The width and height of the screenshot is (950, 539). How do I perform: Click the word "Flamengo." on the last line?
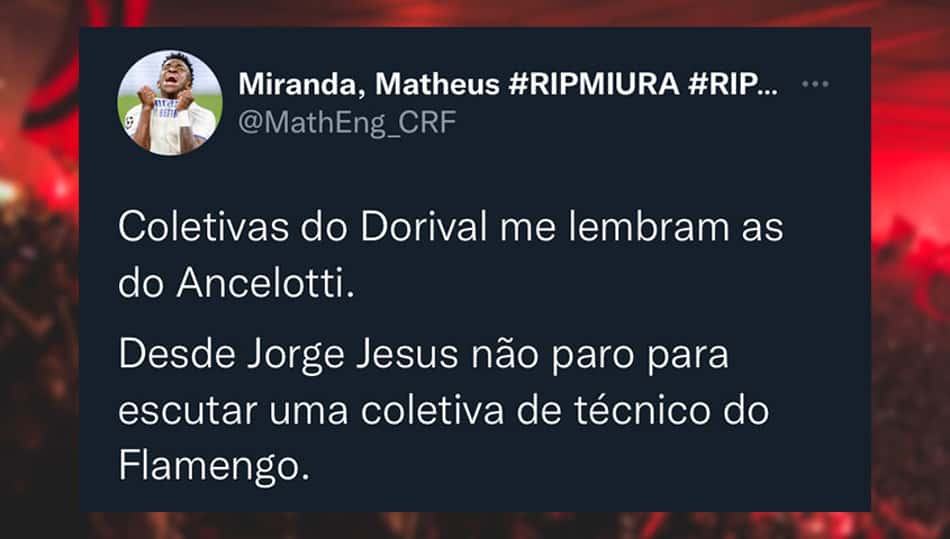(x=214, y=466)
